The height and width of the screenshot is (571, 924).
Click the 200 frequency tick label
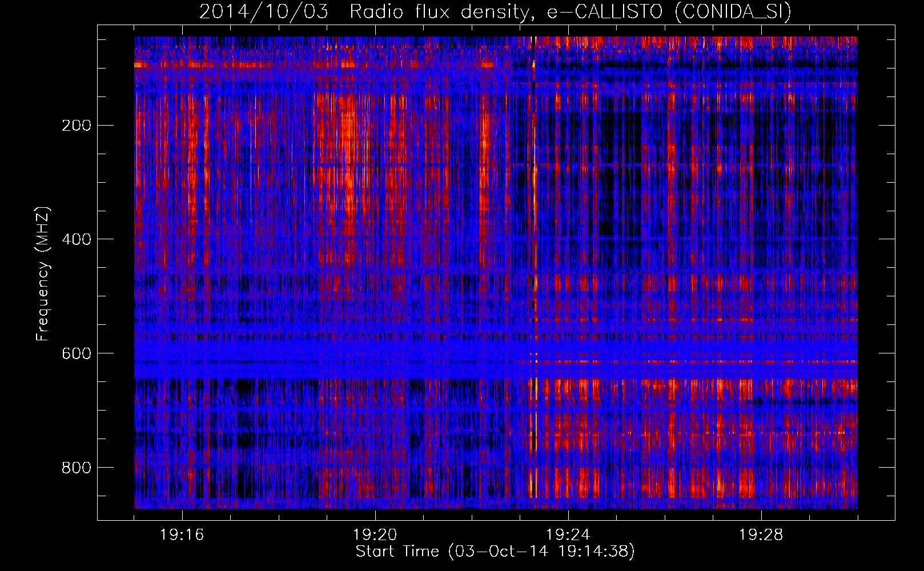point(77,126)
